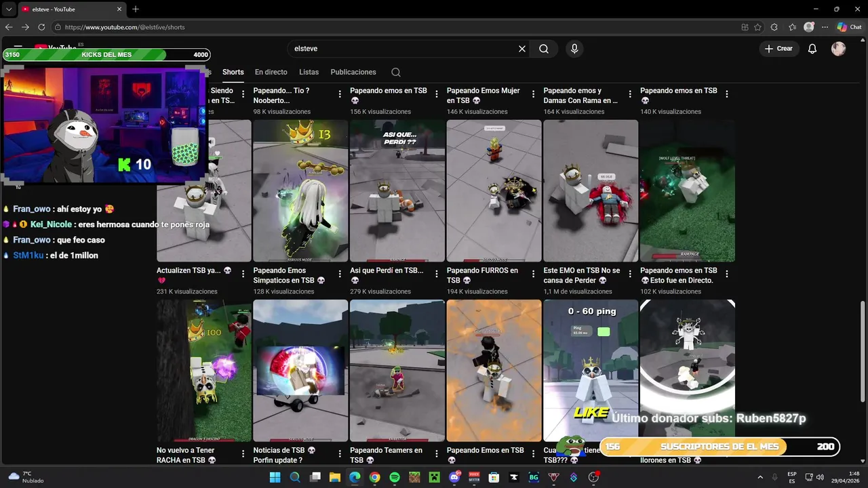Open Discord from the taskbar
Screen dimensions: 868x488
coord(454,477)
